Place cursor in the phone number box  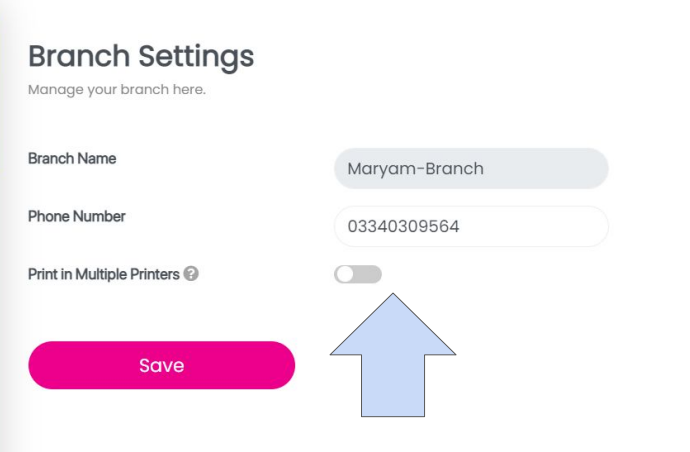pos(471,226)
